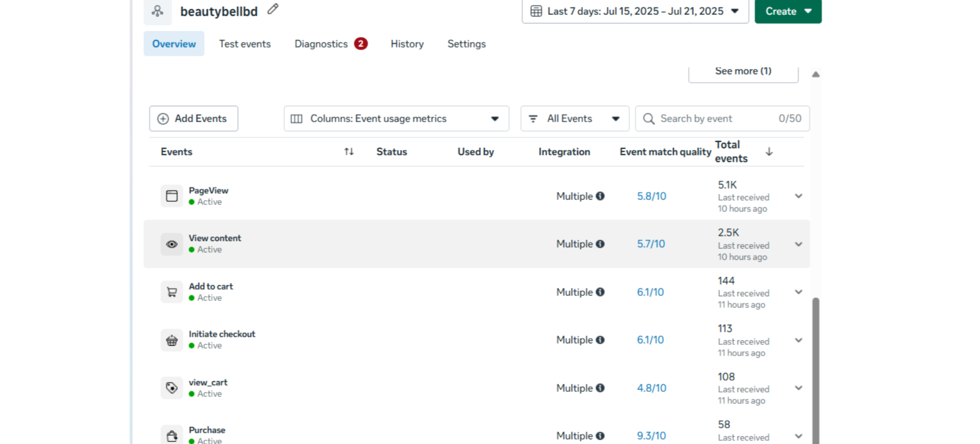Sort by Total events down arrow
The width and height of the screenshot is (980, 444).
[769, 152]
